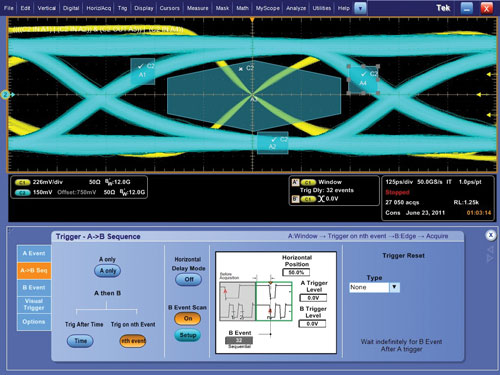Click the Horizontal Position 50.0% field

coord(296,272)
